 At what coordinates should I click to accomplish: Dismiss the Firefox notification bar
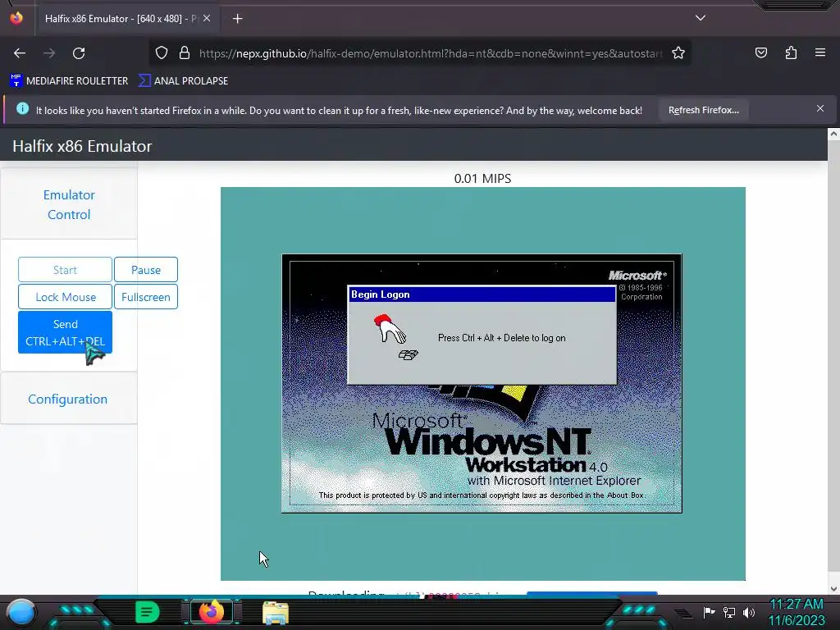click(820, 109)
